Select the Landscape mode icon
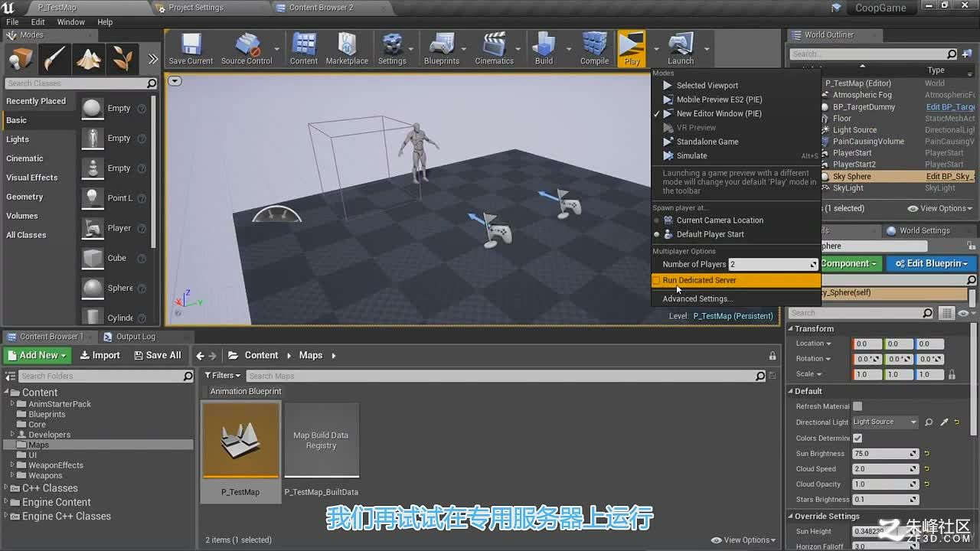 (89, 59)
